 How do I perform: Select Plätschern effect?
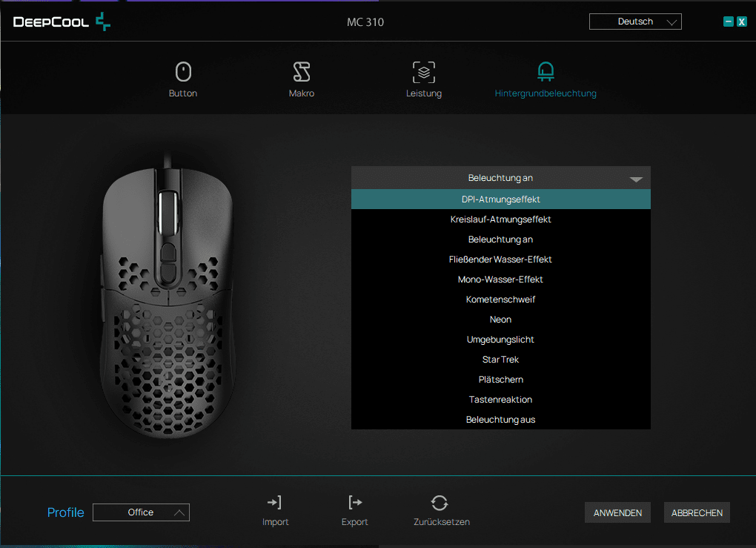point(501,380)
